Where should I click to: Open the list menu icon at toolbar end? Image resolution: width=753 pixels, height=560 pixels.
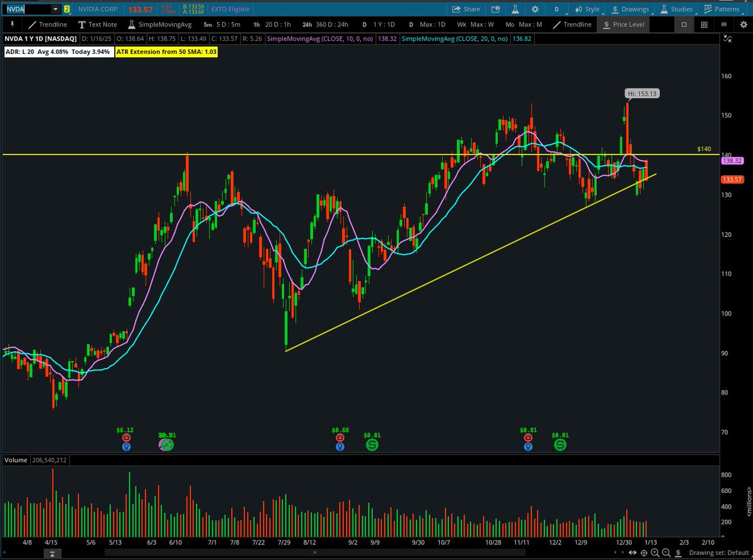742,25
